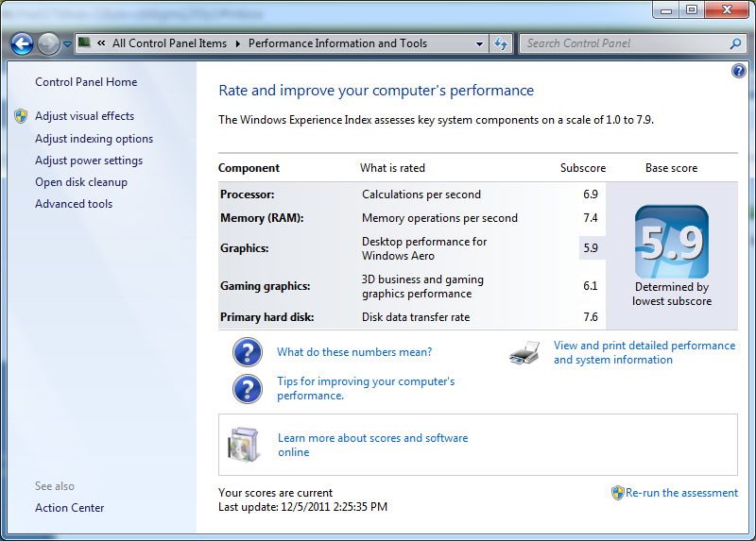
Task: Click the Component column header
Action: tap(249, 168)
